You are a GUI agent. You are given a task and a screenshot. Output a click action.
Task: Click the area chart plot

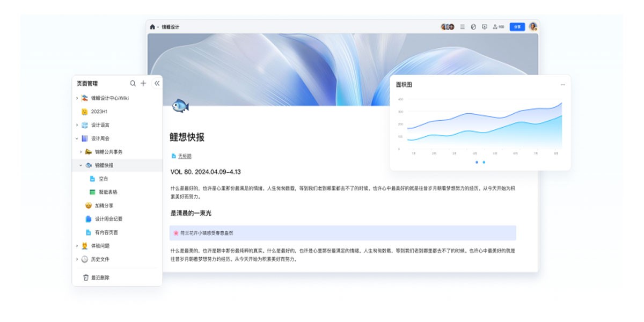(x=485, y=125)
